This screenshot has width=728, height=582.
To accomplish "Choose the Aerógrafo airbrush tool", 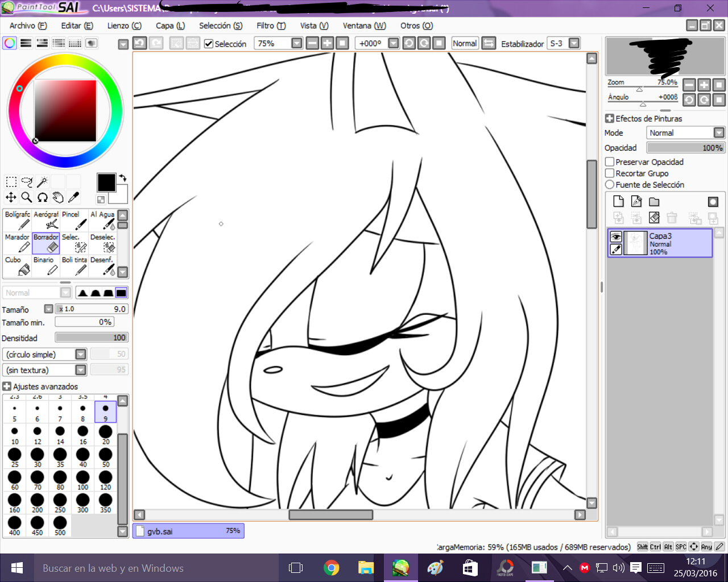I will point(46,221).
